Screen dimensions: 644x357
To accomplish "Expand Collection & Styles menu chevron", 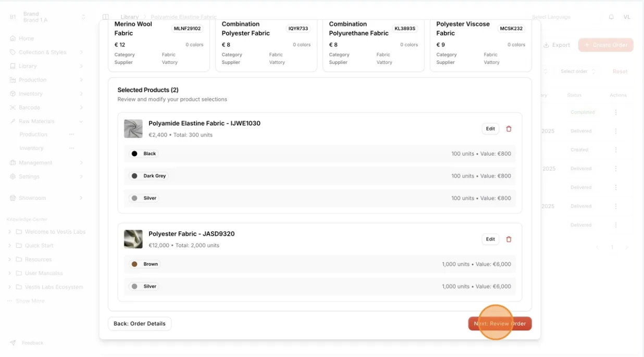I will tap(81, 52).
